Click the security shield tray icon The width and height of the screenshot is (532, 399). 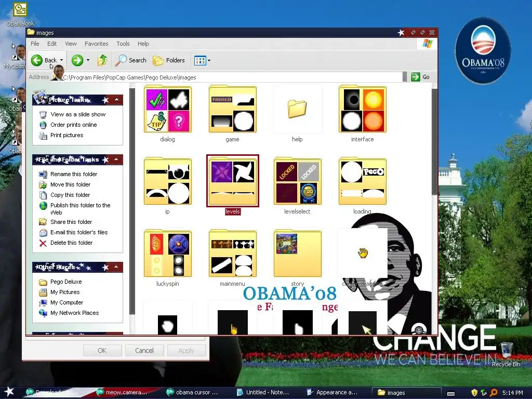click(474, 393)
